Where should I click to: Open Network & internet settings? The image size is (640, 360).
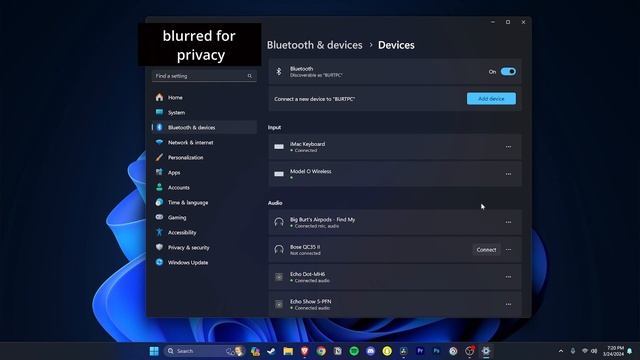204,142
